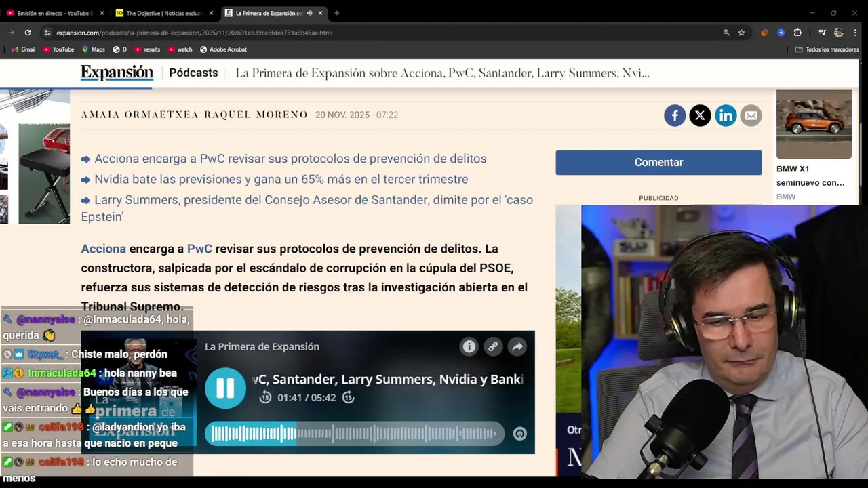The image size is (868, 488).
Task: Expand the Todos los marcadores folder
Action: (x=827, y=49)
